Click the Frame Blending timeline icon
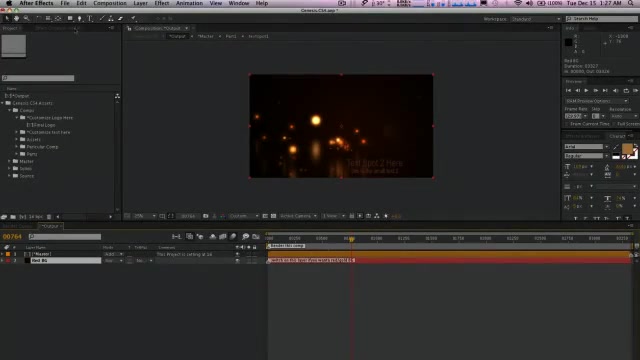The image size is (640, 360). 222,236
